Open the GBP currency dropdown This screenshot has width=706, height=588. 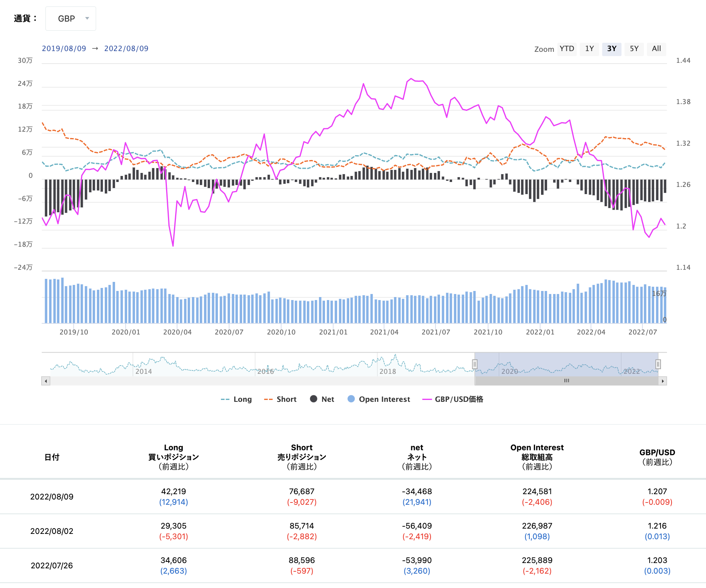click(71, 19)
